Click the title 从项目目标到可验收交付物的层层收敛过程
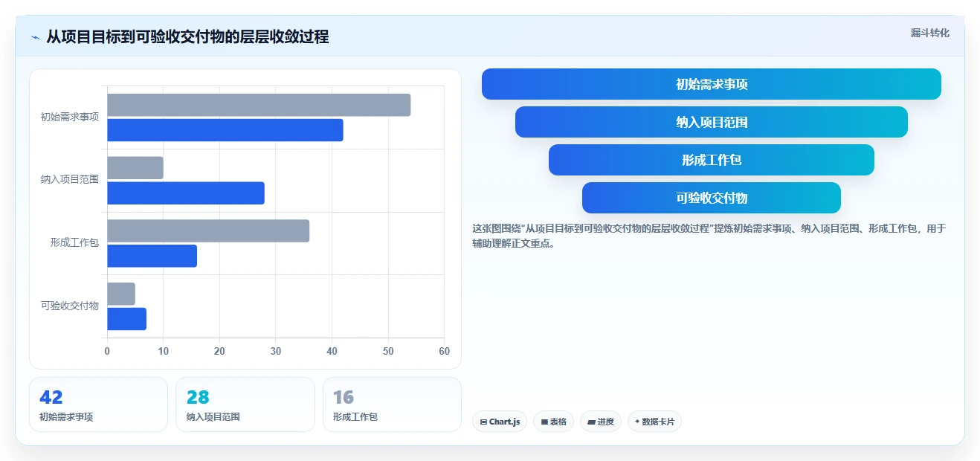The image size is (980, 461). 187,37
